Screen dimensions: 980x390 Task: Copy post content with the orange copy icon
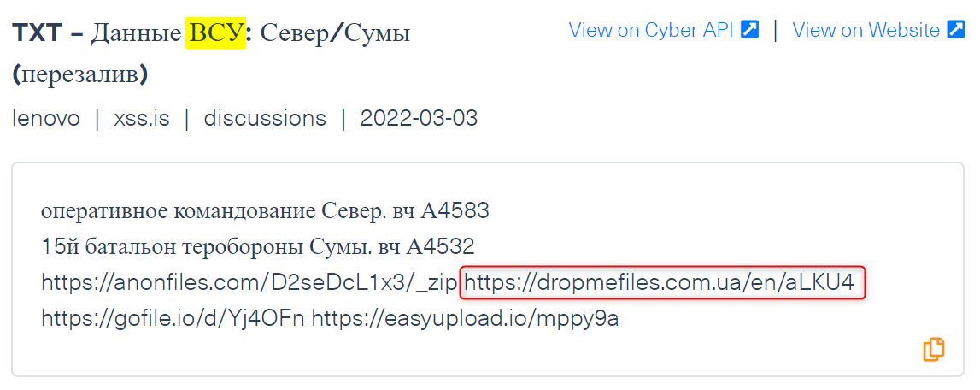(x=933, y=349)
